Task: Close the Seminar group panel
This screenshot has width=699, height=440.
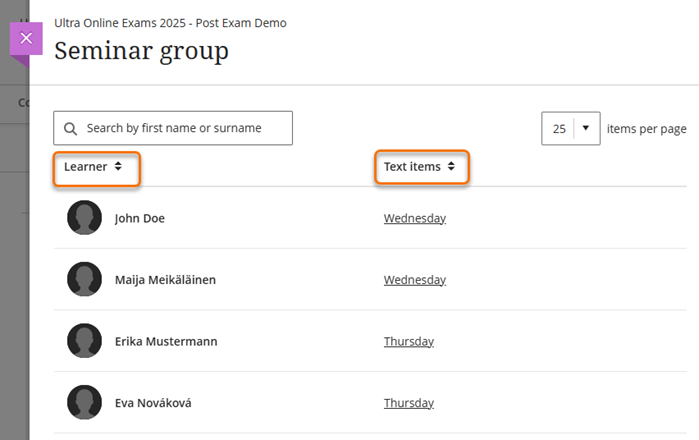Action: 26,38
